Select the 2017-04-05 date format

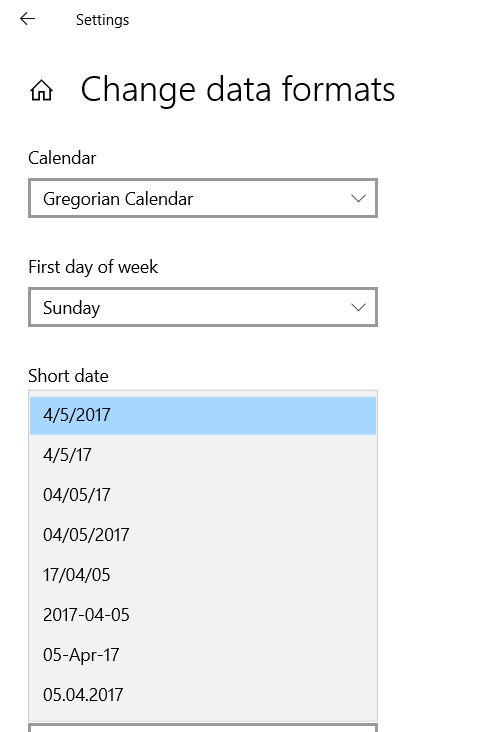click(203, 615)
